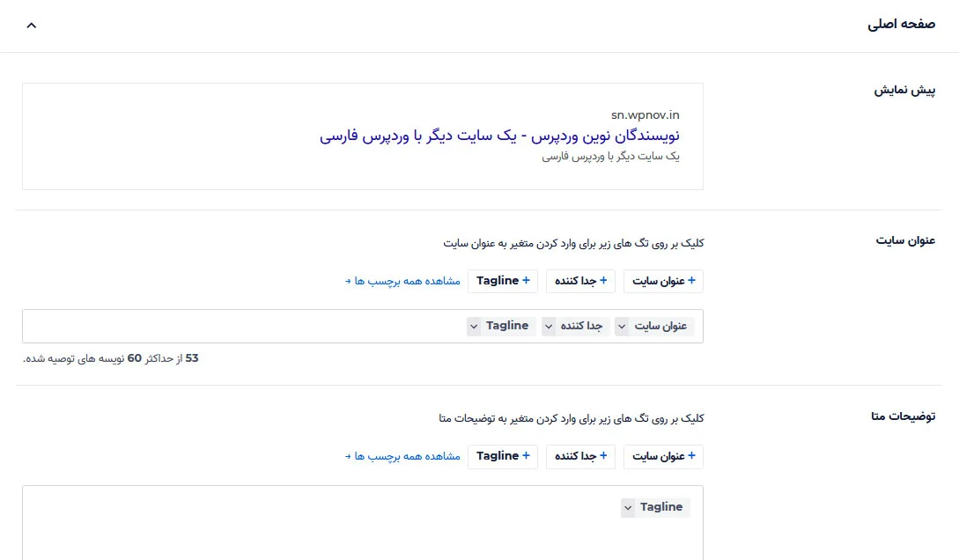Open مشاهده همه برچسب ها link under site title

pos(402,281)
